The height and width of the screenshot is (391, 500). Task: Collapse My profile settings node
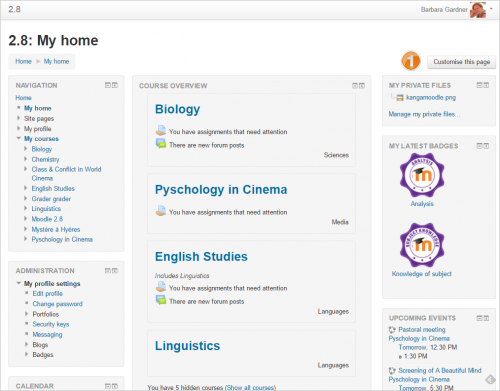[x=19, y=283]
